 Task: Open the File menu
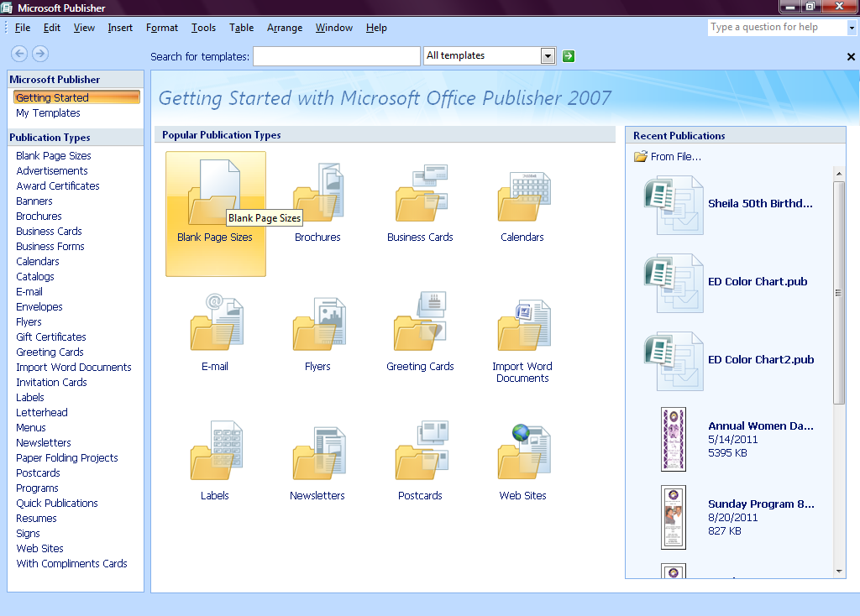point(23,28)
